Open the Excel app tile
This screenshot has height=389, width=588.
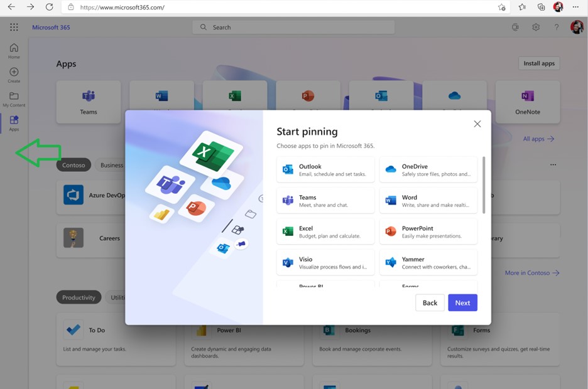click(235, 95)
